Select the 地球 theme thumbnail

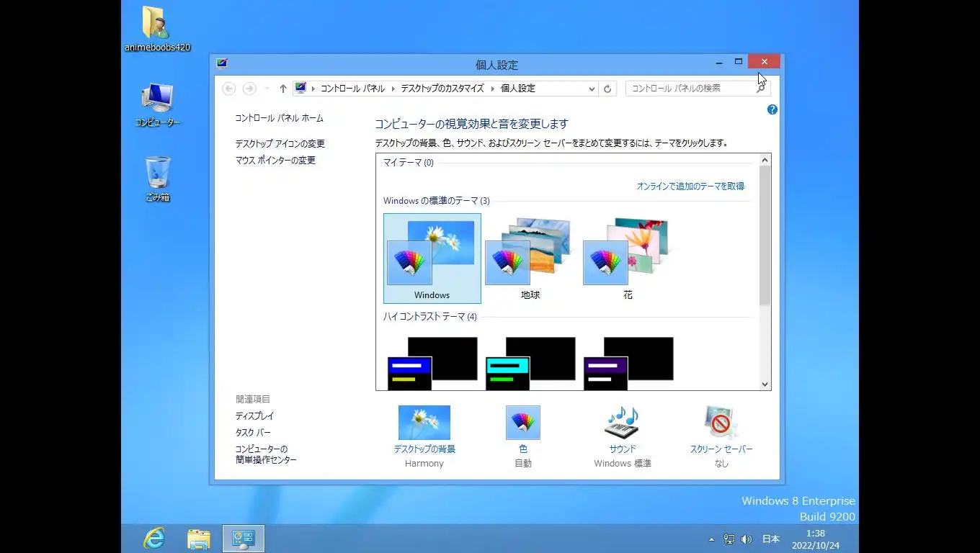coord(530,258)
